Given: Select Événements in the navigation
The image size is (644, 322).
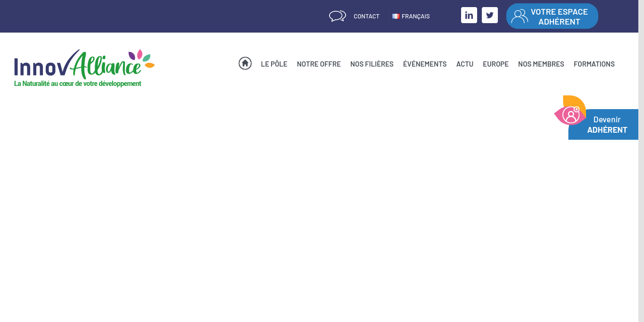Looking at the screenshot, I should point(425,64).
